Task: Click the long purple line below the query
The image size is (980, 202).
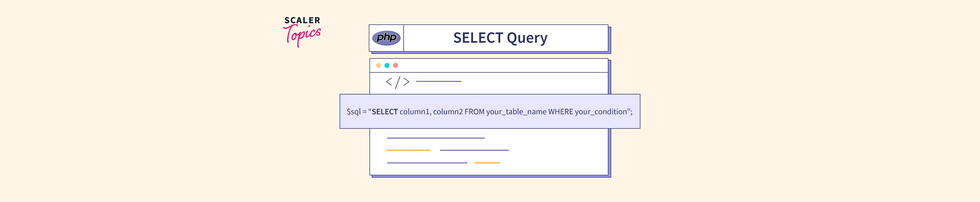Action: point(436,138)
